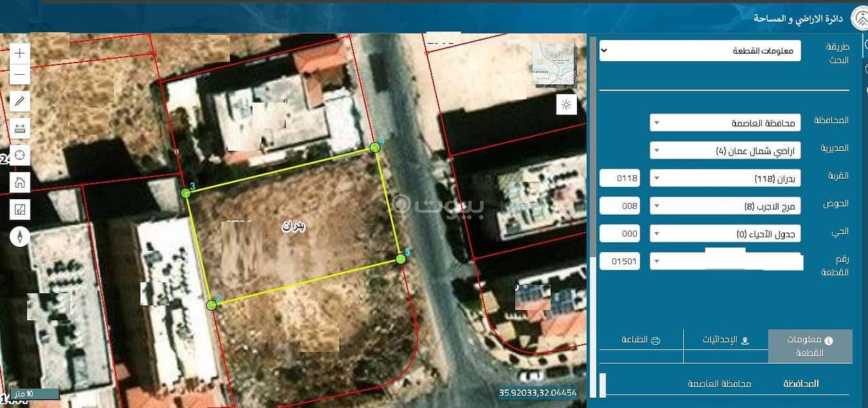The width and height of the screenshot is (868, 408).
Task: Toggle map brightness sun icon
Action: (x=566, y=104)
